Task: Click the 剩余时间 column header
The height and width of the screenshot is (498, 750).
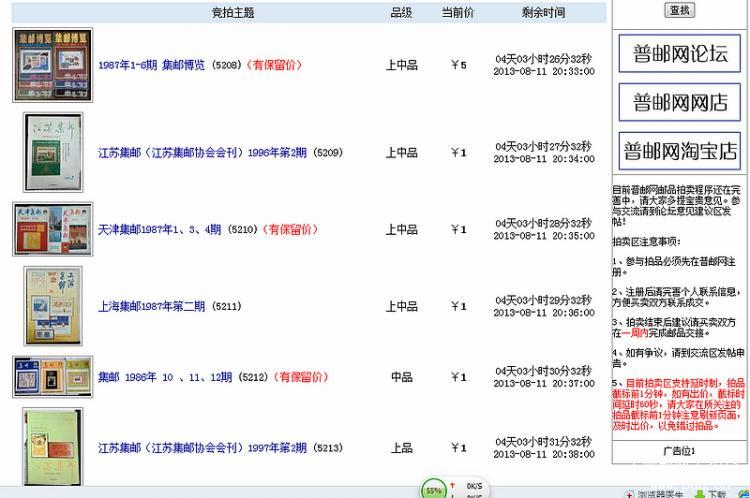Action: [543, 13]
